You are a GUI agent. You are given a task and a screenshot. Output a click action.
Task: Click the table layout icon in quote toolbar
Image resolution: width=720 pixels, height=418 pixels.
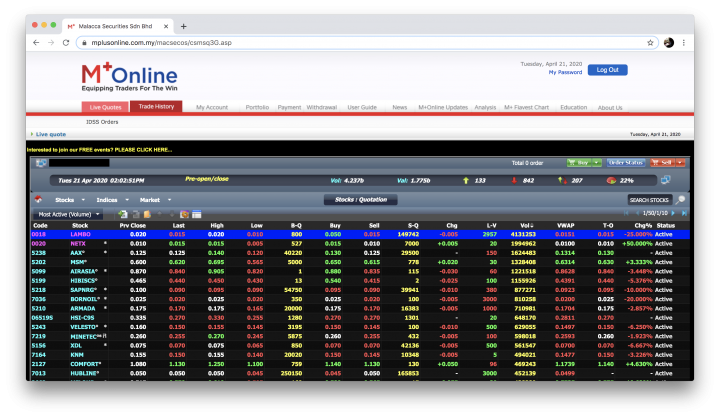(197, 214)
